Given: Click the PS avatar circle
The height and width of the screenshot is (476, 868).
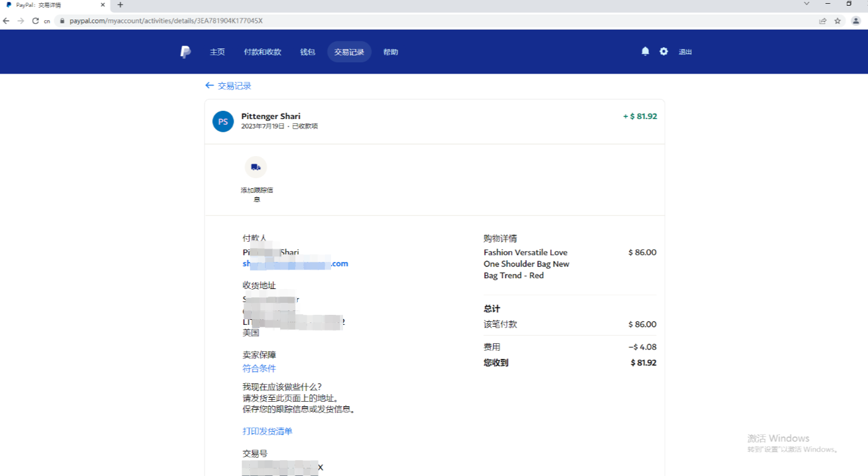Looking at the screenshot, I should pyautogui.click(x=223, y=122).
